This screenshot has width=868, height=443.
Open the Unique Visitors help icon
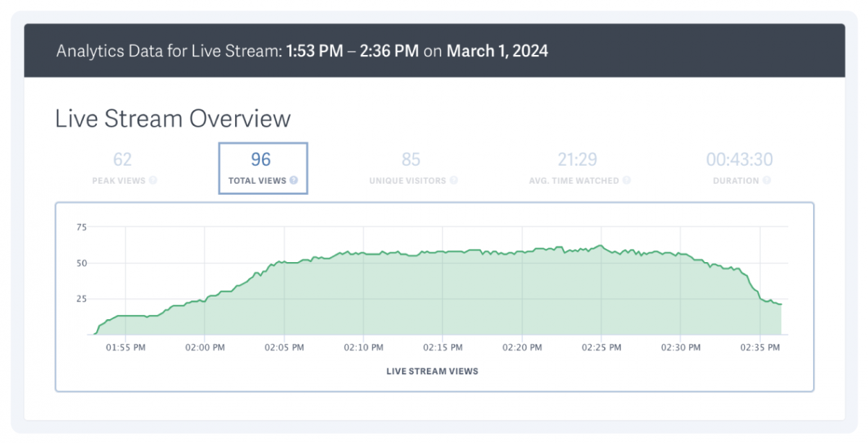click(454, 181)
